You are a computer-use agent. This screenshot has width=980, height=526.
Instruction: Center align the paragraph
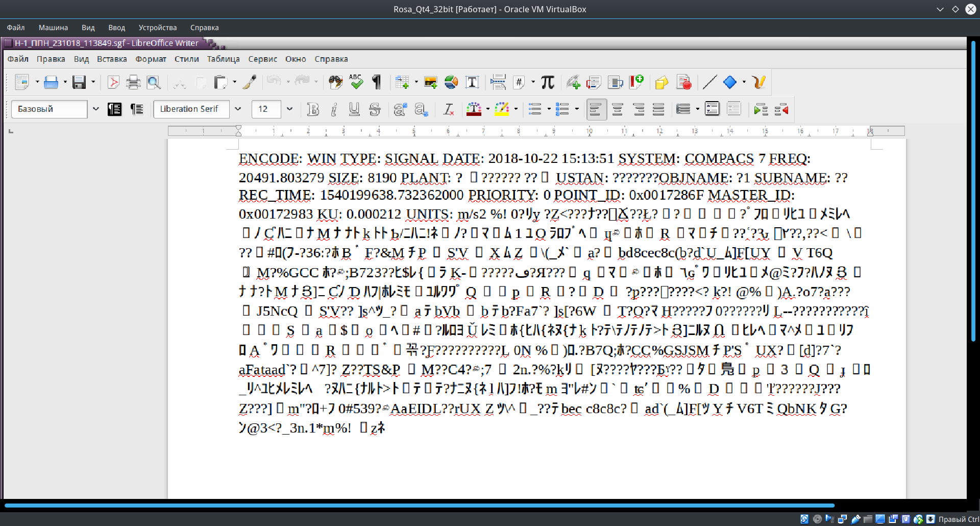(x=618, y=109)
